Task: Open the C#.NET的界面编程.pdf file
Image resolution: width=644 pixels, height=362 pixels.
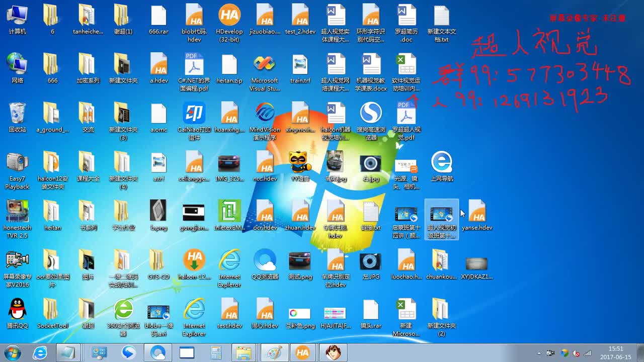Action: point(194,73)
